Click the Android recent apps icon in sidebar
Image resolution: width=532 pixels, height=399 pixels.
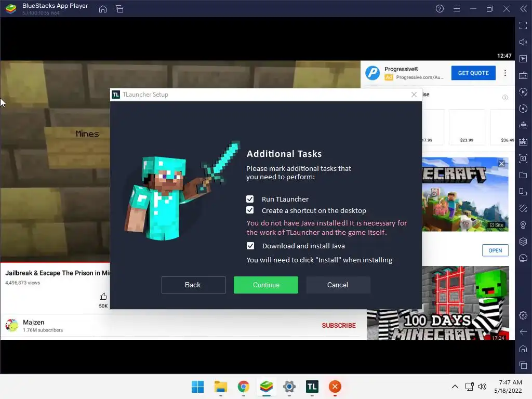click(523, 365)
